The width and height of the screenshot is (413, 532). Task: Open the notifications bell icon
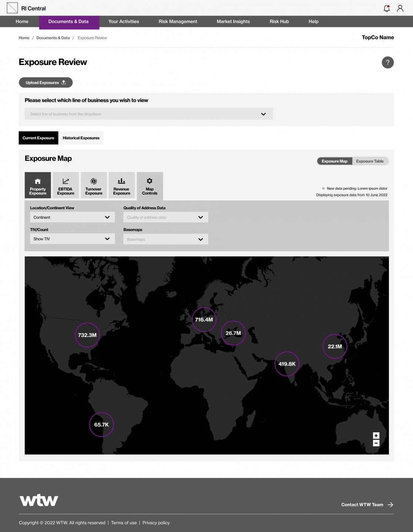[387, 8]
